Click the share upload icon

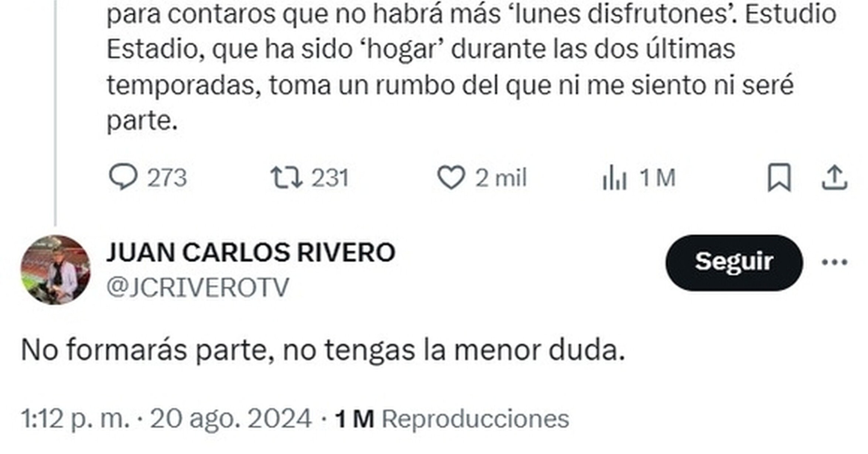point(834,178)
